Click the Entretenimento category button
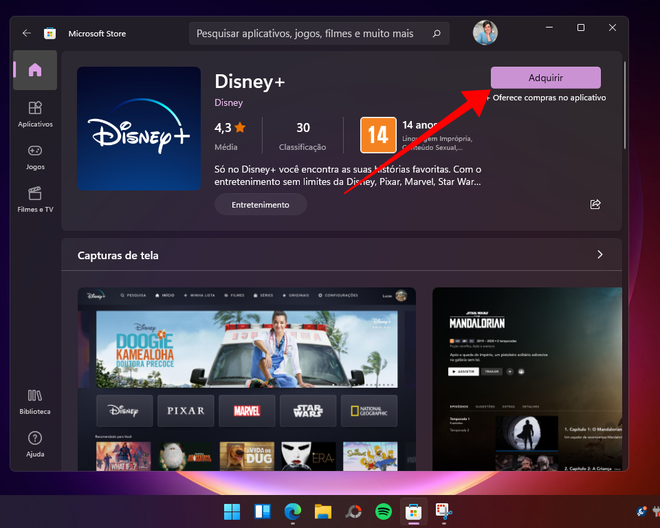This screenshot has width=660, height=528. (261, 205)
